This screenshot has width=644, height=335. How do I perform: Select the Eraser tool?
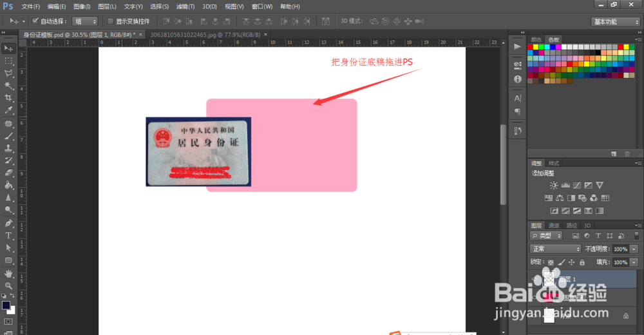coord(8,173)
